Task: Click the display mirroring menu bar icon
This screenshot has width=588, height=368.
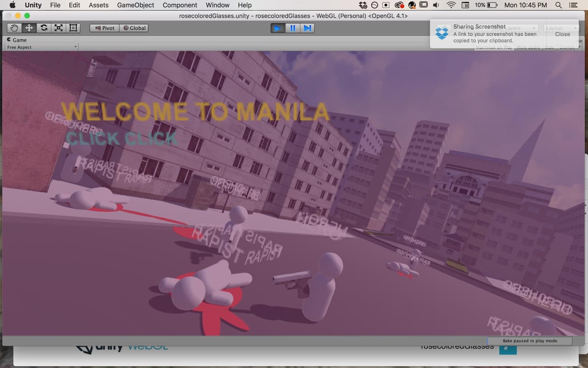Action: pos(424,5)
